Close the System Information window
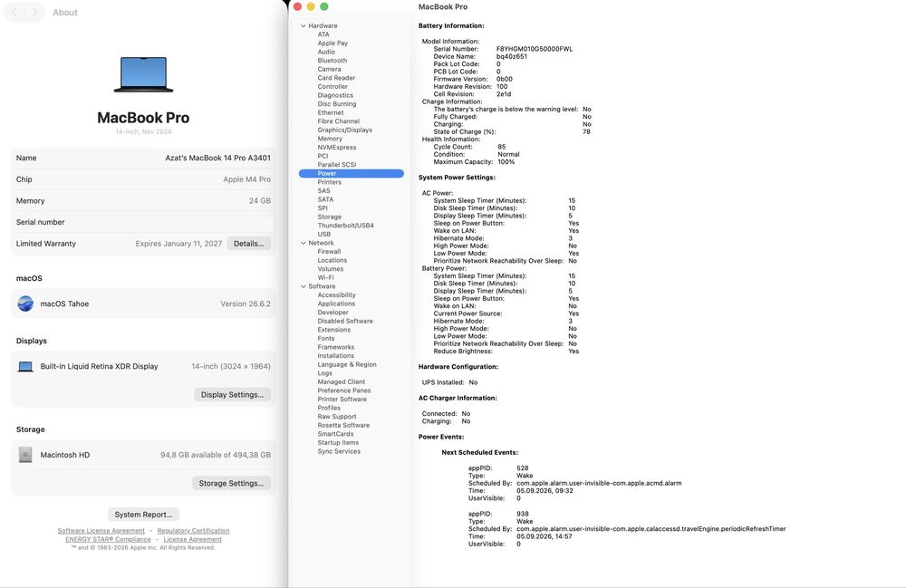The image size is (906, 588). click(297, 6)
